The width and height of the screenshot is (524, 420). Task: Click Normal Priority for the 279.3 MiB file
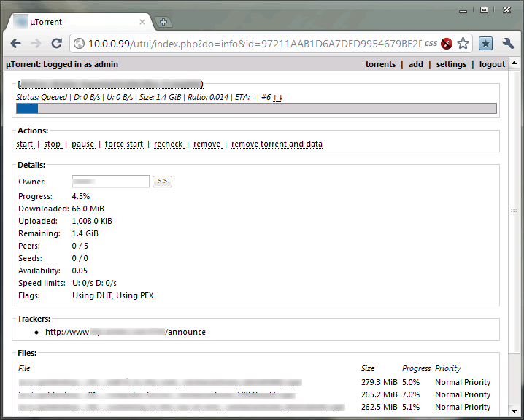point(463,382)
